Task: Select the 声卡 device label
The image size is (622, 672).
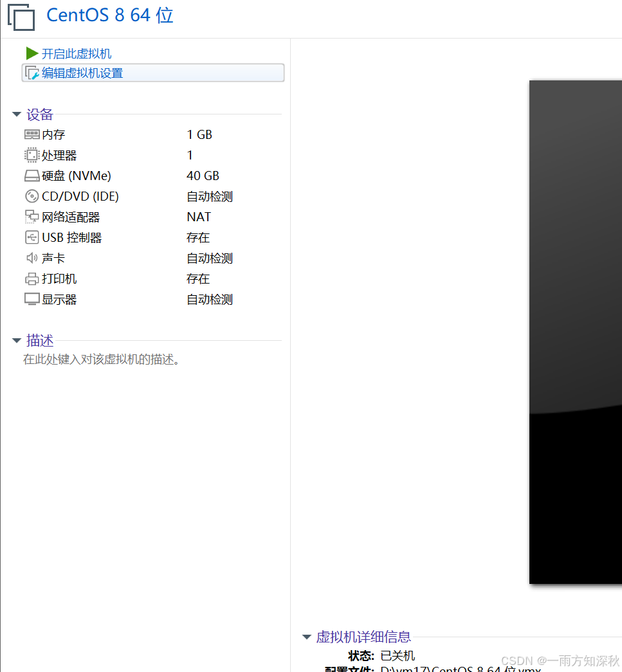Action: click(x=53, y=258)
